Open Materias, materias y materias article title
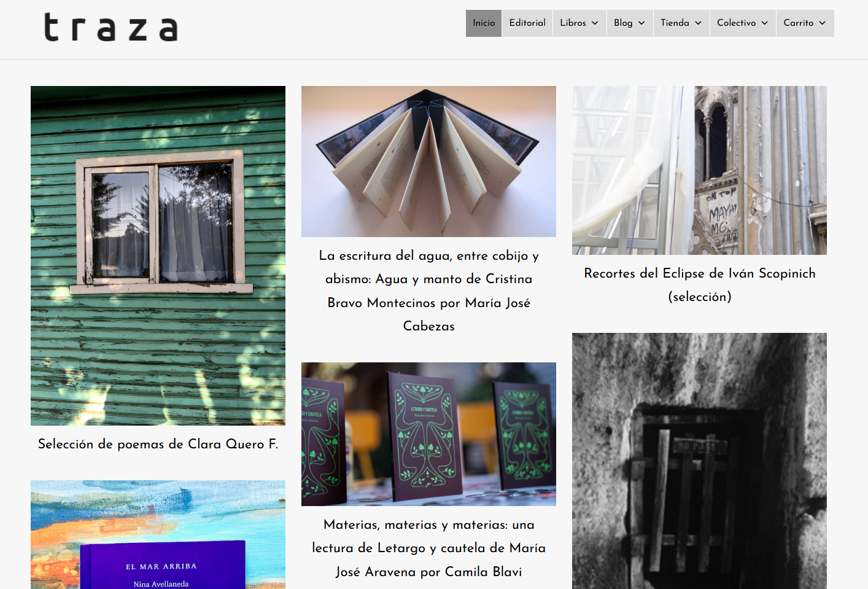 pos(428,548)
